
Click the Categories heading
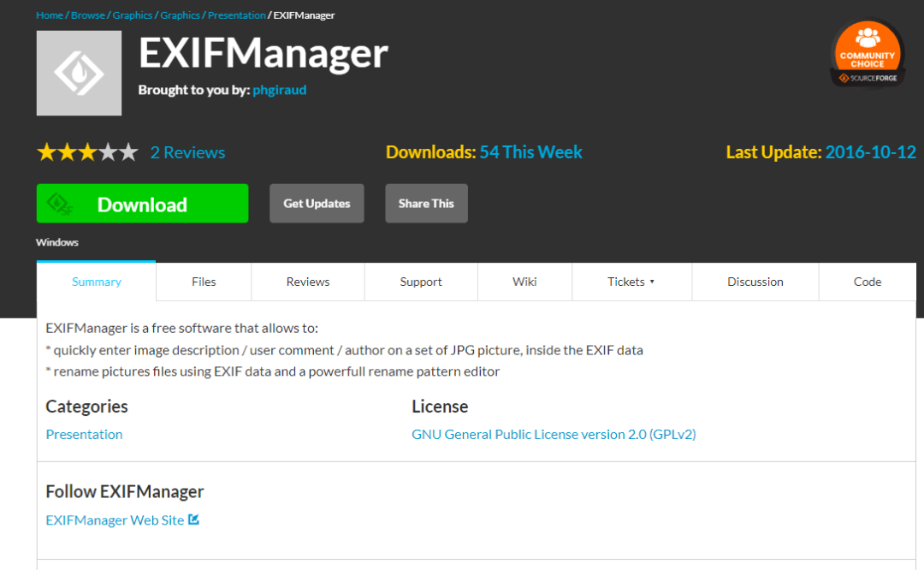tap(86, 407)
